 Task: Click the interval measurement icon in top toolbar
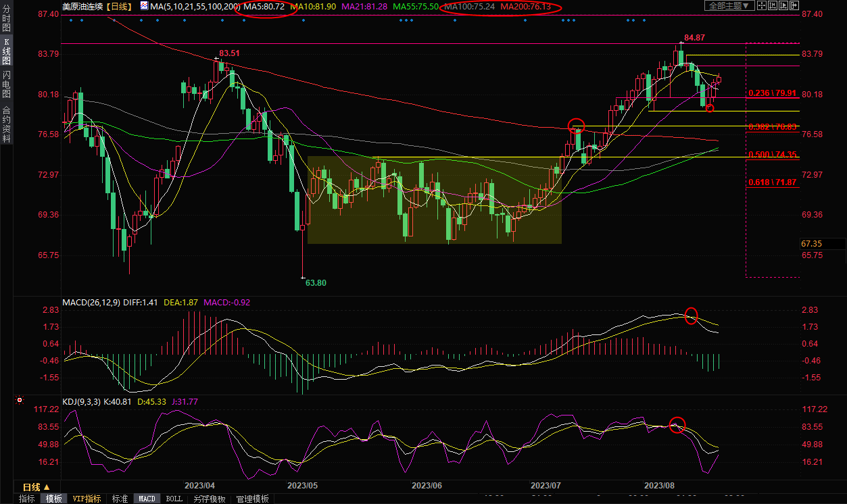tap(775, 5)
